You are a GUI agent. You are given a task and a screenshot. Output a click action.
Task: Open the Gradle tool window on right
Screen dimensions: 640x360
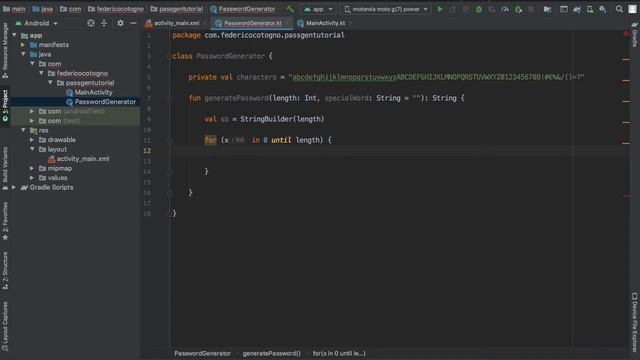[x=635, y=35]
